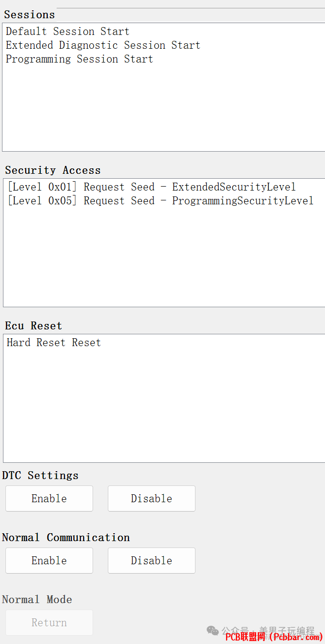Choose Programming Session Start item
The image size is (325, 644).
(x=79, y=59)
